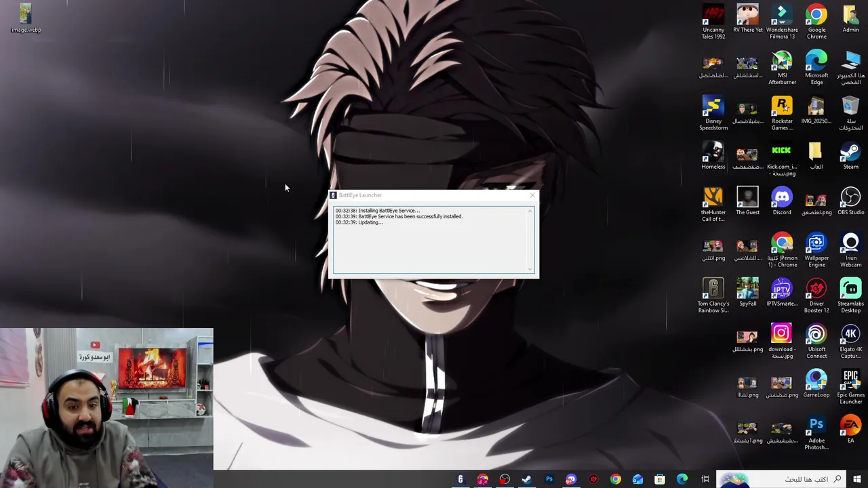Click the taskbar search box
The image size is (868, 488).
(x=781, y=479)
